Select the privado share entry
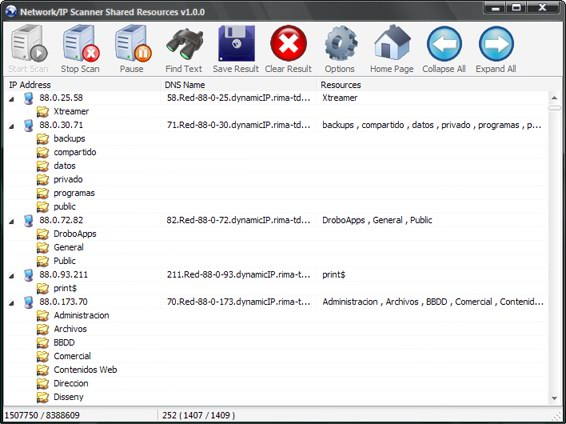The image size is (566, 424). pyautogui.click(x=68, y=179)
